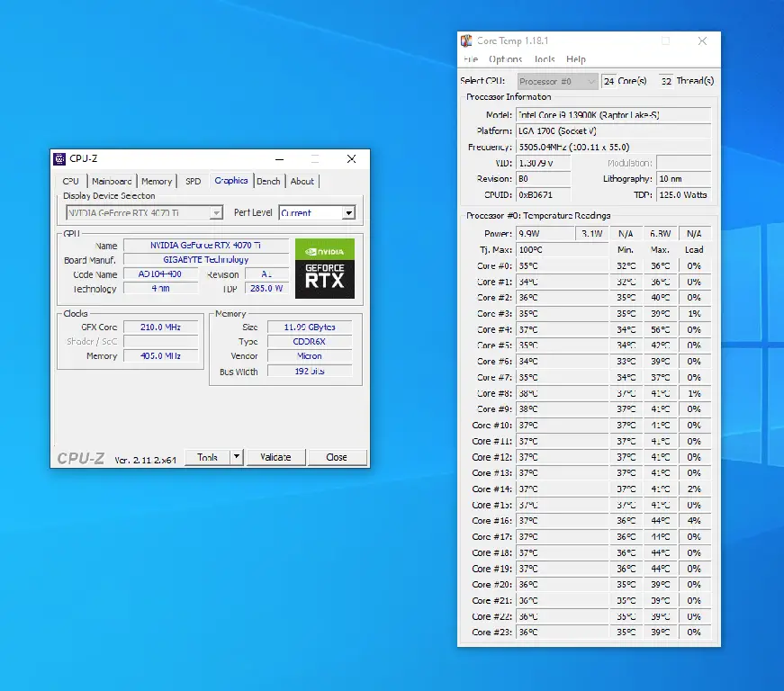Click the Revision B0 field in Core Temp
This screenshot has height=691, width=784.
coord(543,179)
